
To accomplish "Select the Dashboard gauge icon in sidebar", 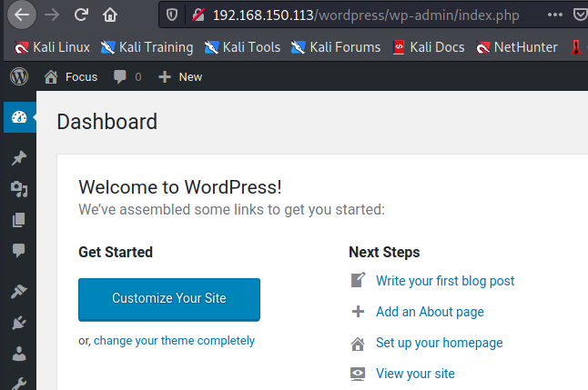I will coord(18,116).
